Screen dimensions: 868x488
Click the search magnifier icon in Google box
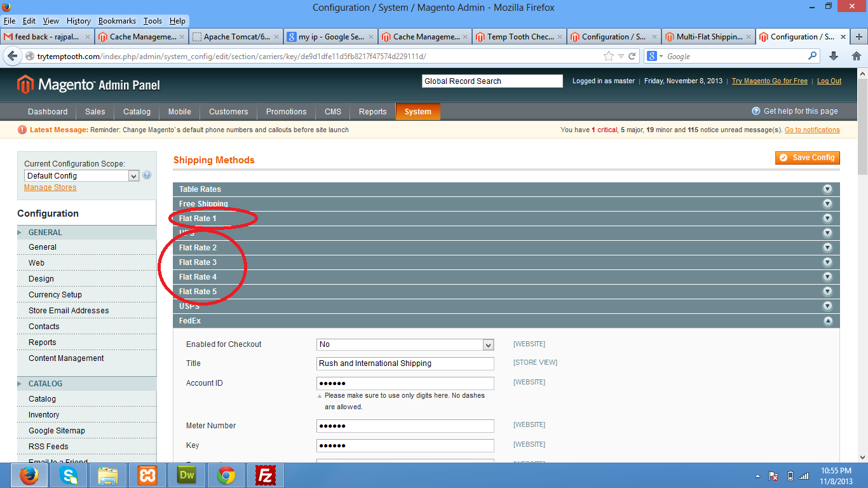pyautogui.click(x=813, y=56)
